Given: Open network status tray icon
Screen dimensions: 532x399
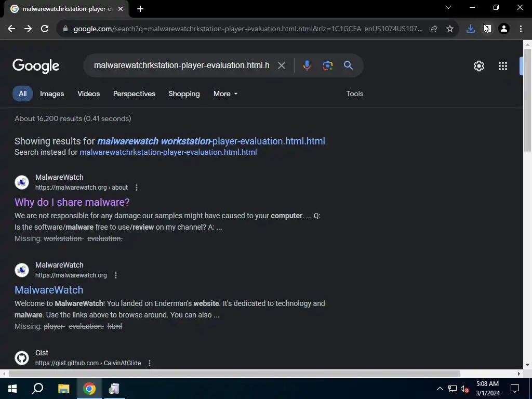Looking at the screenshot, I should [x=453, y=389].
